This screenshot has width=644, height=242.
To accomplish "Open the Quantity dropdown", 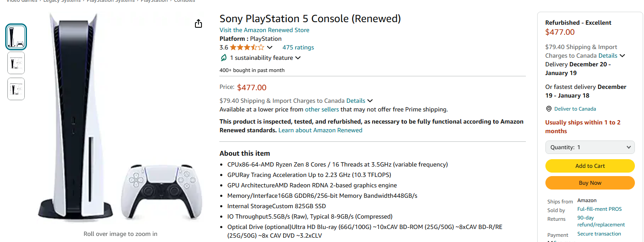I will tap(590, 147).
